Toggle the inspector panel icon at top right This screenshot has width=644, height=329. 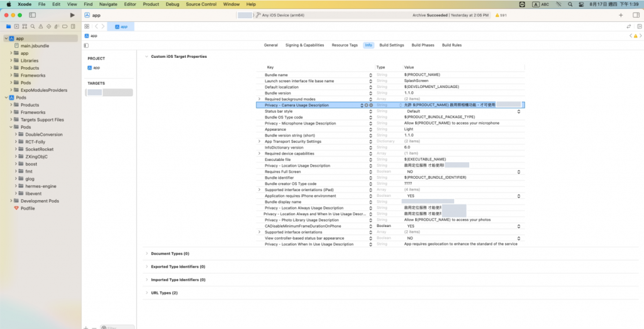(x=636, y=15)
